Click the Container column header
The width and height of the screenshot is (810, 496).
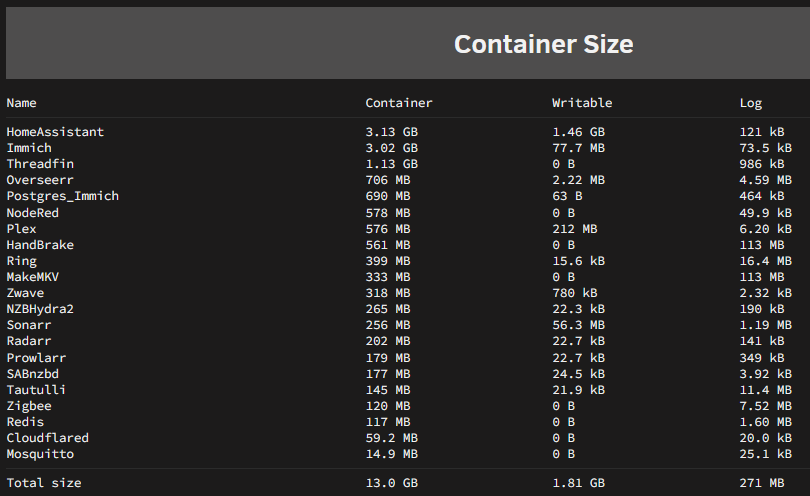coord(399,103)
